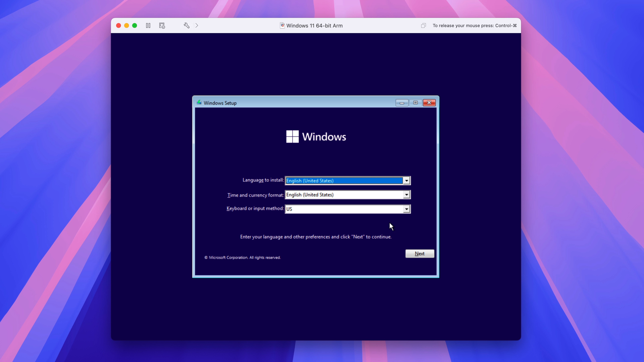Click the virtual machine snapshot icon
The height and width of the screenshot is (362, 644).
[x=162, y=25]
